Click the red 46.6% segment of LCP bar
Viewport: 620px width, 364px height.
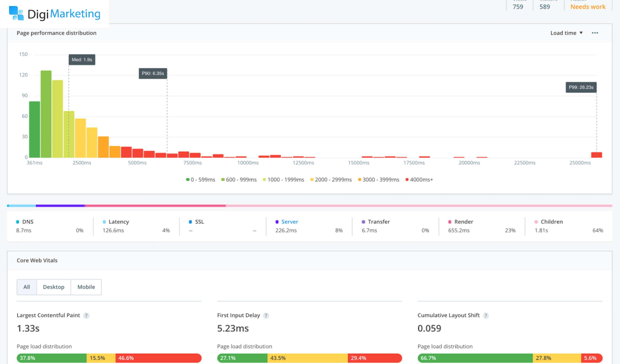158,358
